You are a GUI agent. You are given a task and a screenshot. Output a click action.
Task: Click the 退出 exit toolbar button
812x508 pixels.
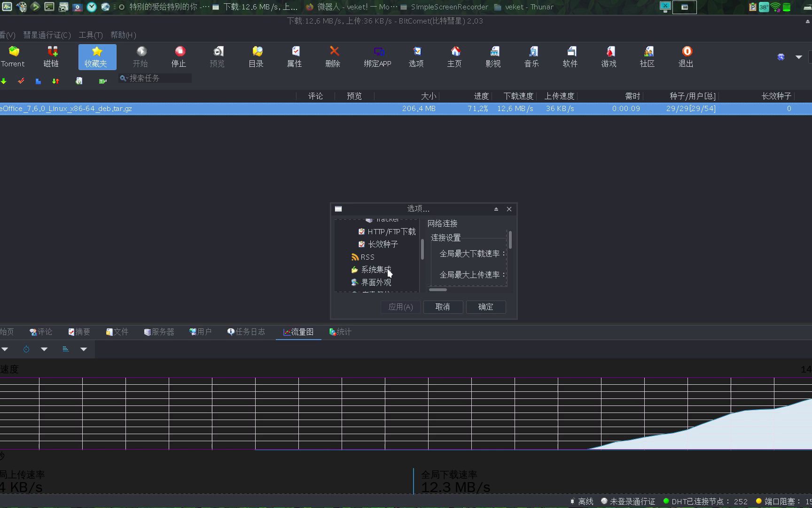click(686, 57)
